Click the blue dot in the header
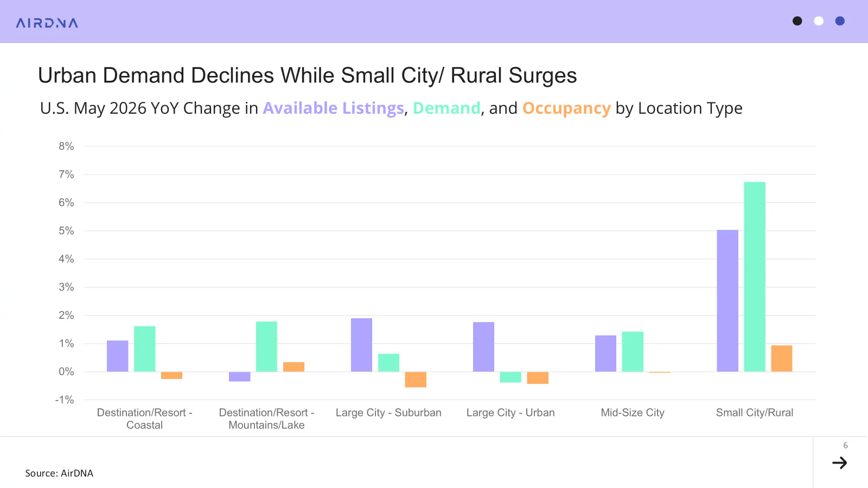The height and width of the screenshot is (488, 868). point(840,21)
